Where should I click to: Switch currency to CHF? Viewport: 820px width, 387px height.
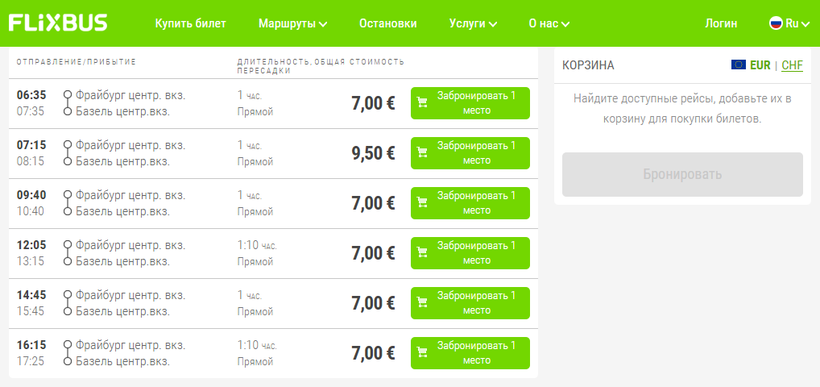(x=792, y=65)
